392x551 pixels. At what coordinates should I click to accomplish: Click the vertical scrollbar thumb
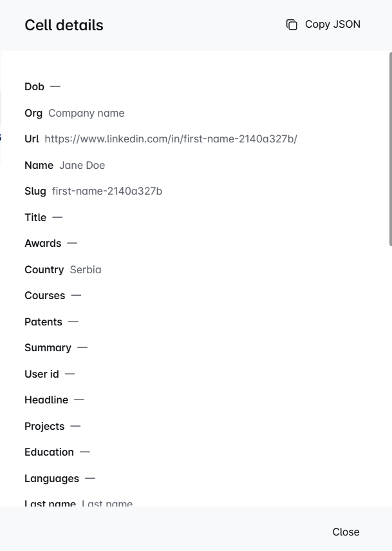tap(389, 148)
